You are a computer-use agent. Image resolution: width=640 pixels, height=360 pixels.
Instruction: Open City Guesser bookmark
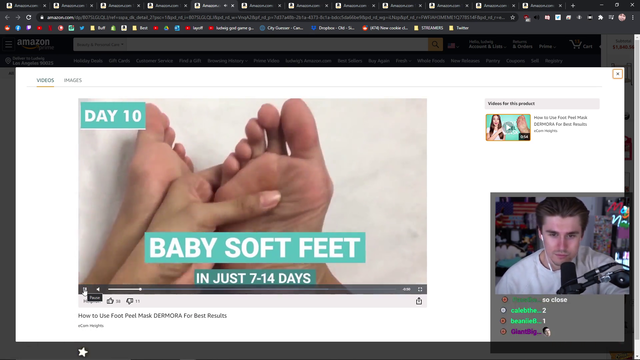[282, 28]
